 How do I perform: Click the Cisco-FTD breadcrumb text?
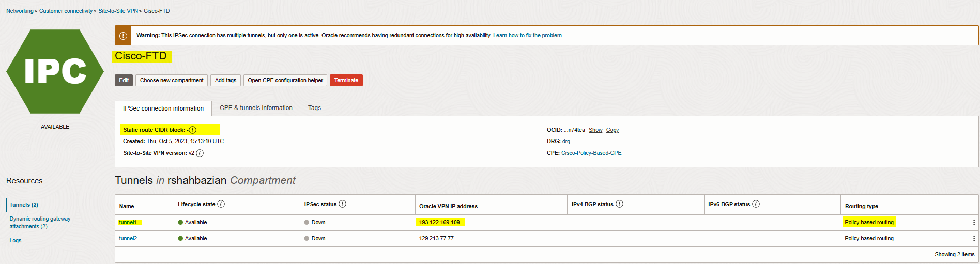157,11
